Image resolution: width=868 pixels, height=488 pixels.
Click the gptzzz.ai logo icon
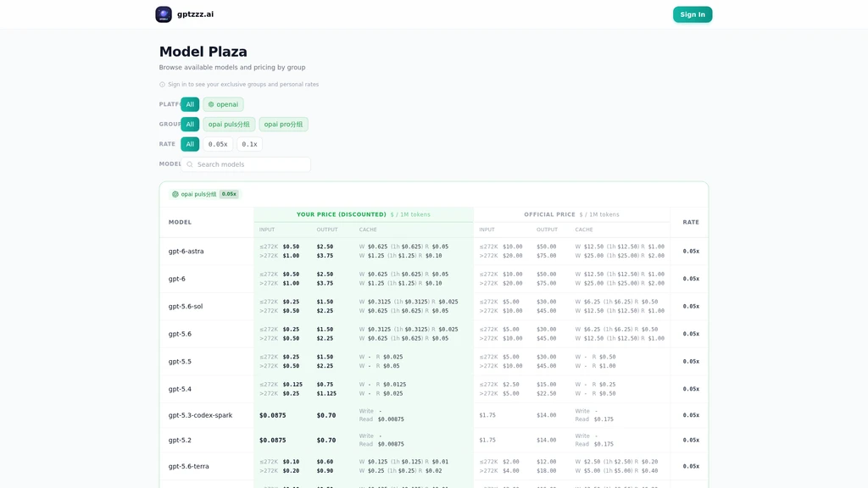click(x=164, y=14)
